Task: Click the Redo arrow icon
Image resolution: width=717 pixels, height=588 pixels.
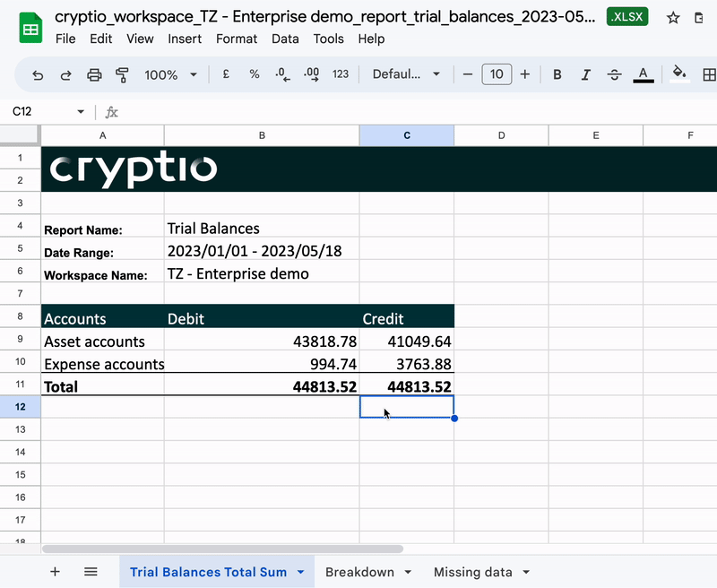Action: (x=65, y=74)
